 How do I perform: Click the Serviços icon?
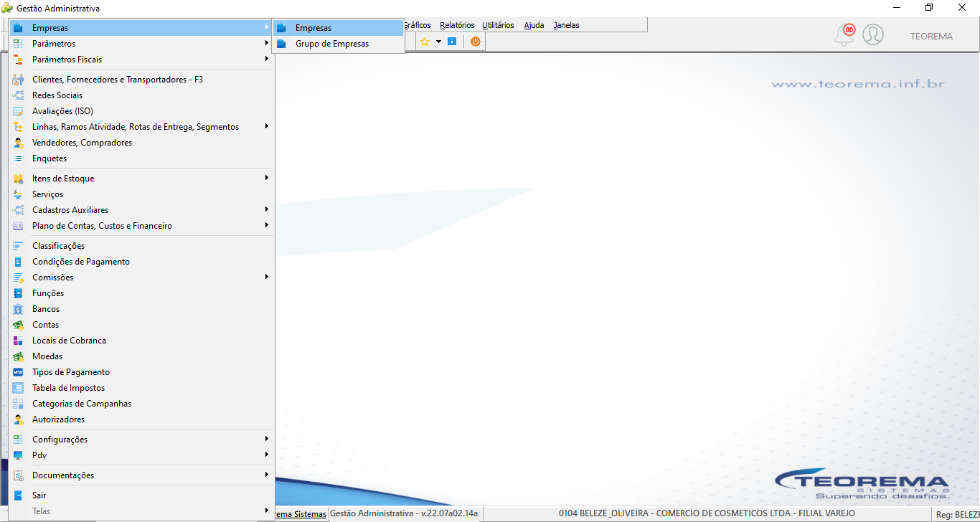pos(18,194)
